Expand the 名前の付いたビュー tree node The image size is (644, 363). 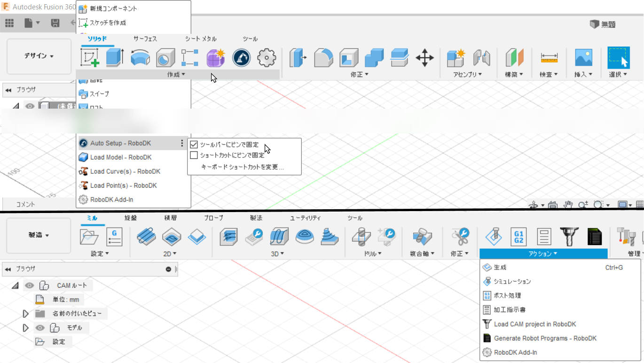click(x=26, y=314)
